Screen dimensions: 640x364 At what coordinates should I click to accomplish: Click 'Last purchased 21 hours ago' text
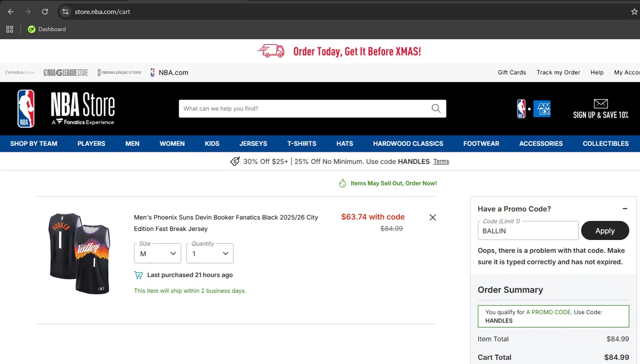[190, 275]
